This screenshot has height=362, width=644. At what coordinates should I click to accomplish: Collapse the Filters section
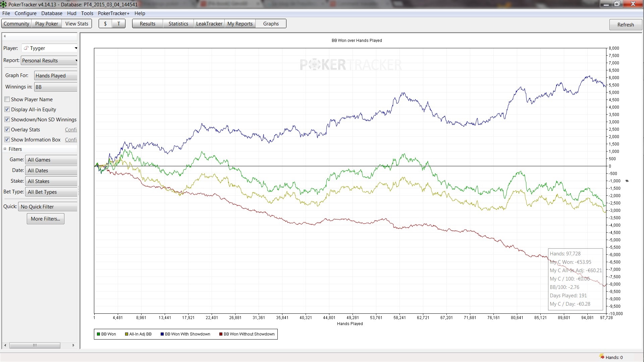(x=5, y=149)
